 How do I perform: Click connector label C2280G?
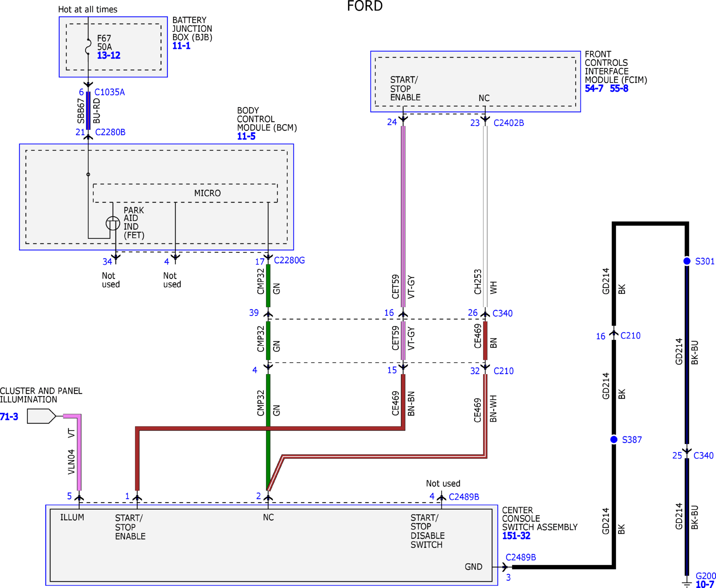click(x=289, y=260)
